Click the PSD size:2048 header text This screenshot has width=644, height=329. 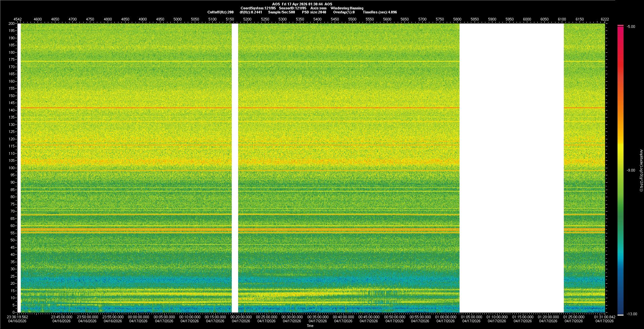pos(314,12)
